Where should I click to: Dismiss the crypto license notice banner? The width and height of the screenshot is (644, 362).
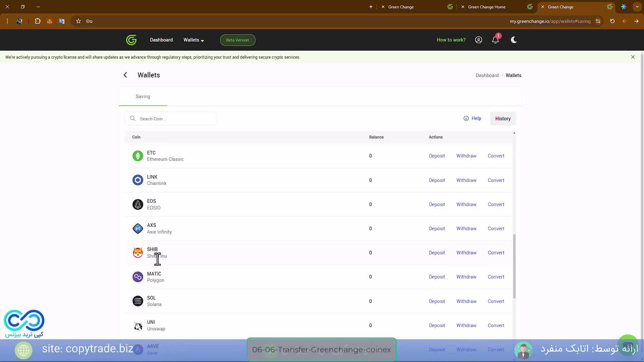[x=633, y=57]
